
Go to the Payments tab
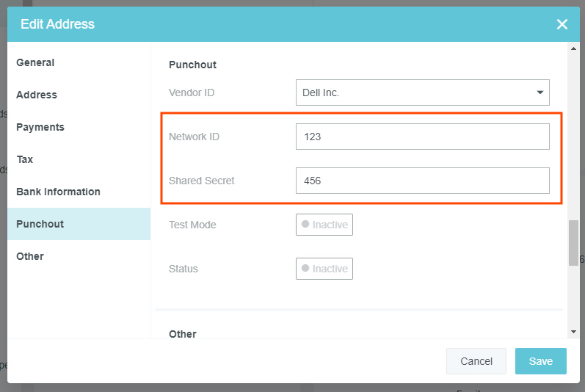[x=40, y=127]
